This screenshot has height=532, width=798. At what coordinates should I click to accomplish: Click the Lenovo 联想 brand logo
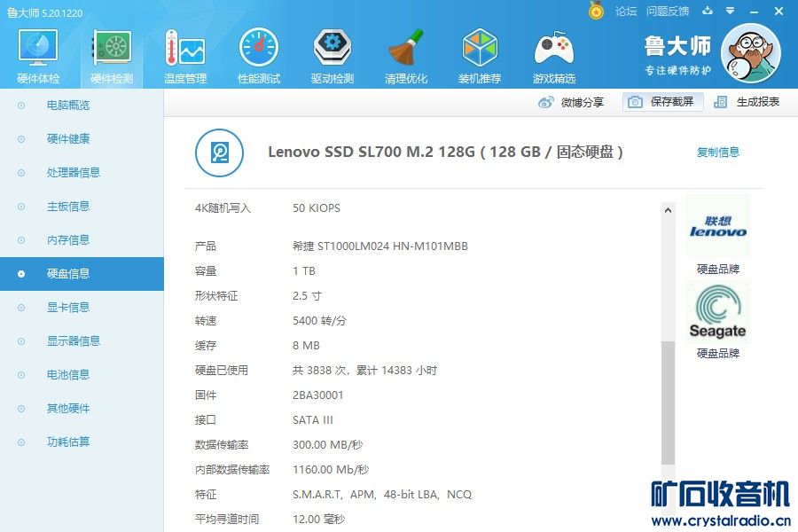coord(718,227)
